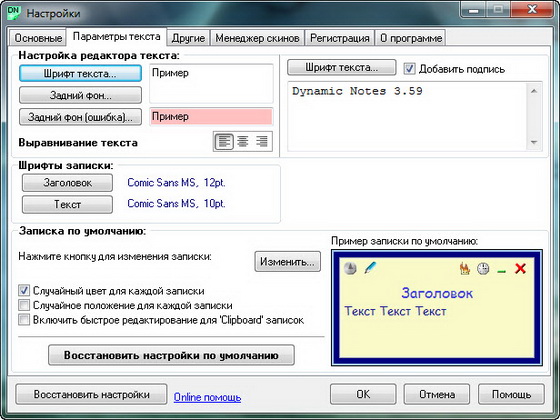Select right text alignment
The image size is (560, 420).
(262, 141)
